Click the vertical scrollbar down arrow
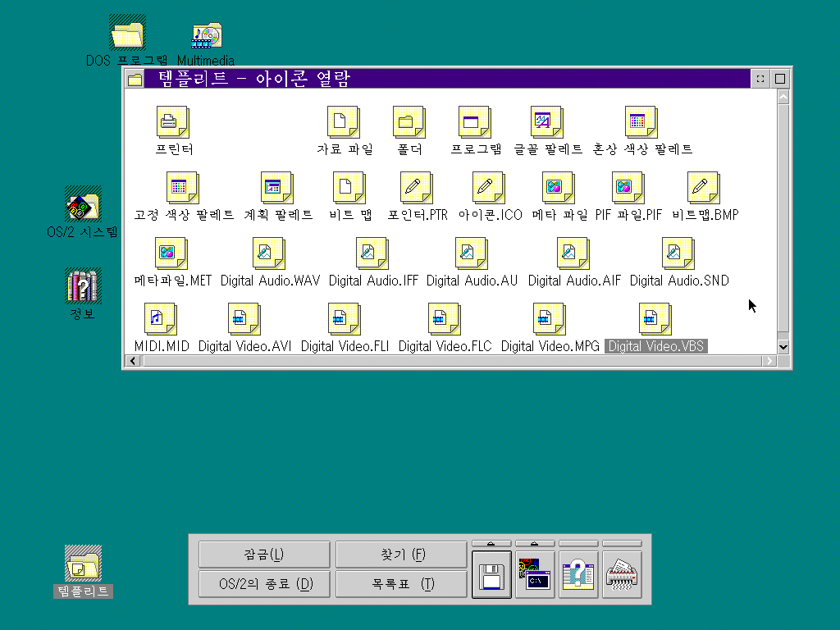This screenshot has width=840, height=630. point(783,347)
